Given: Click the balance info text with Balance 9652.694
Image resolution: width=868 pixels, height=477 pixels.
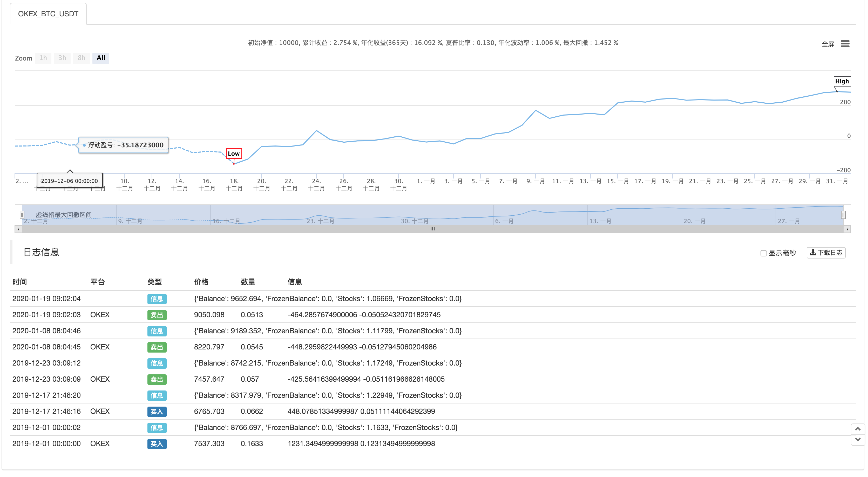Looking at the screenshot, I should pos(328,299).
